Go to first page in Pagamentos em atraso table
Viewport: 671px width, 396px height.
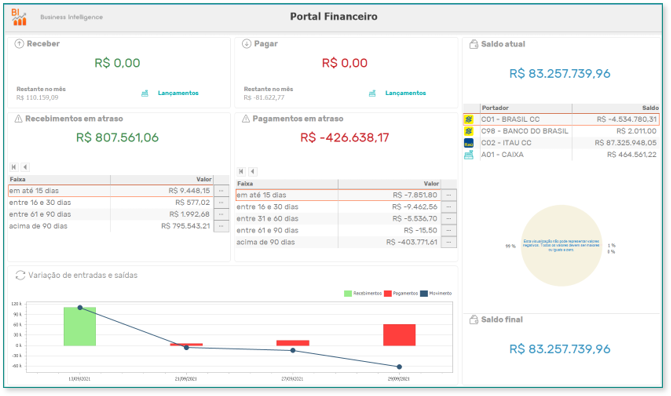[241, 171]
